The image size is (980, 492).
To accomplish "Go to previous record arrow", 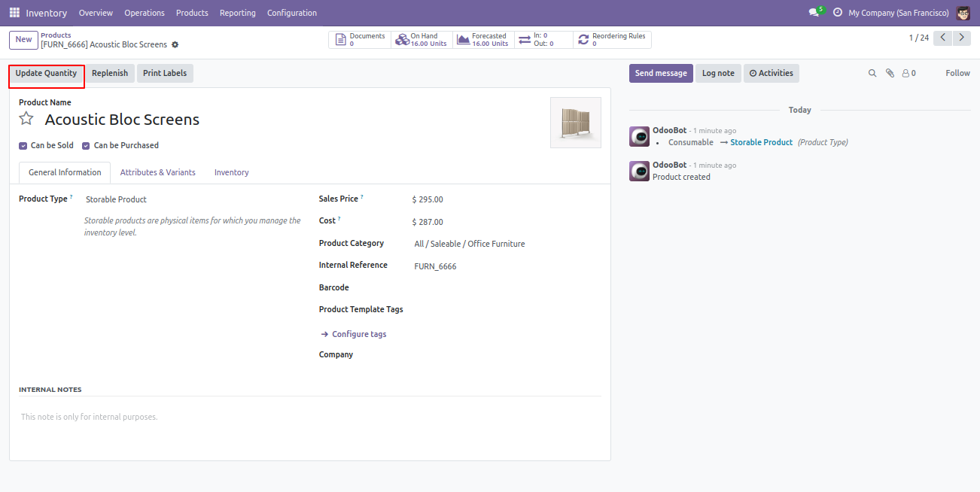I will pyautogui.click(x=942, y=38).
